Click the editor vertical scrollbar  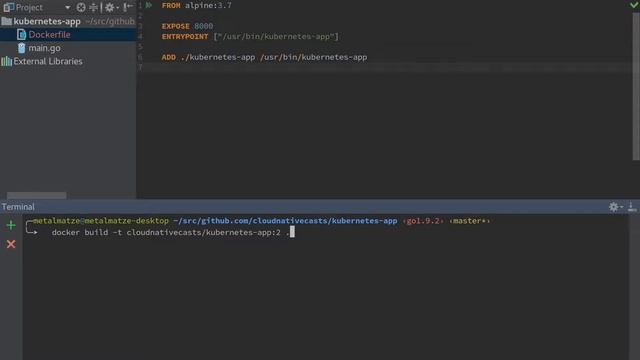coord(636,86)
